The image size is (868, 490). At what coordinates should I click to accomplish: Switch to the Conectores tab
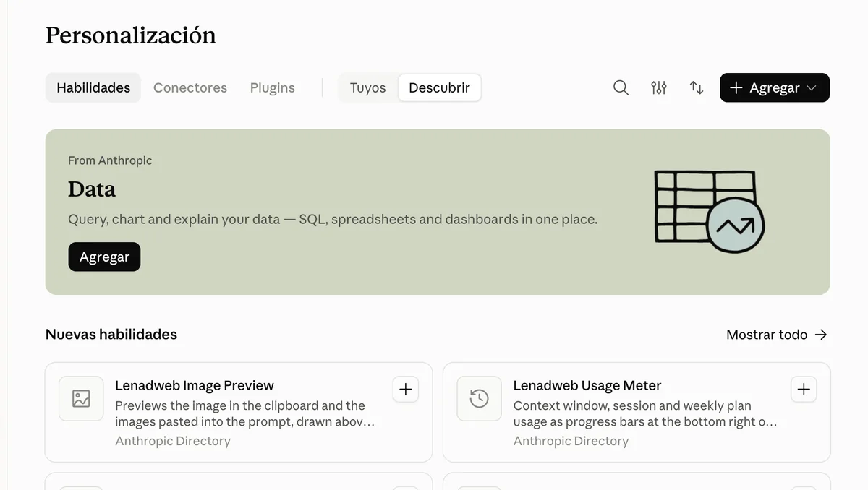click(190, 87)
